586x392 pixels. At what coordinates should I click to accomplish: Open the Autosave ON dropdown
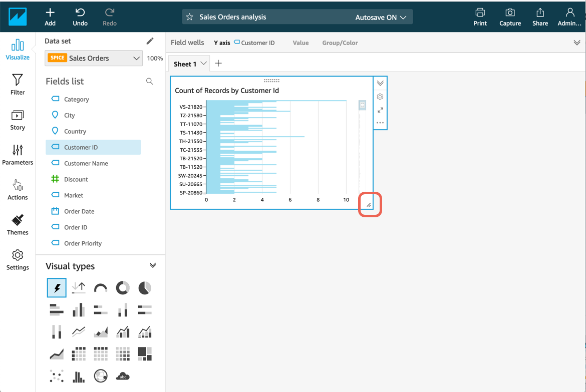(381, 17)
